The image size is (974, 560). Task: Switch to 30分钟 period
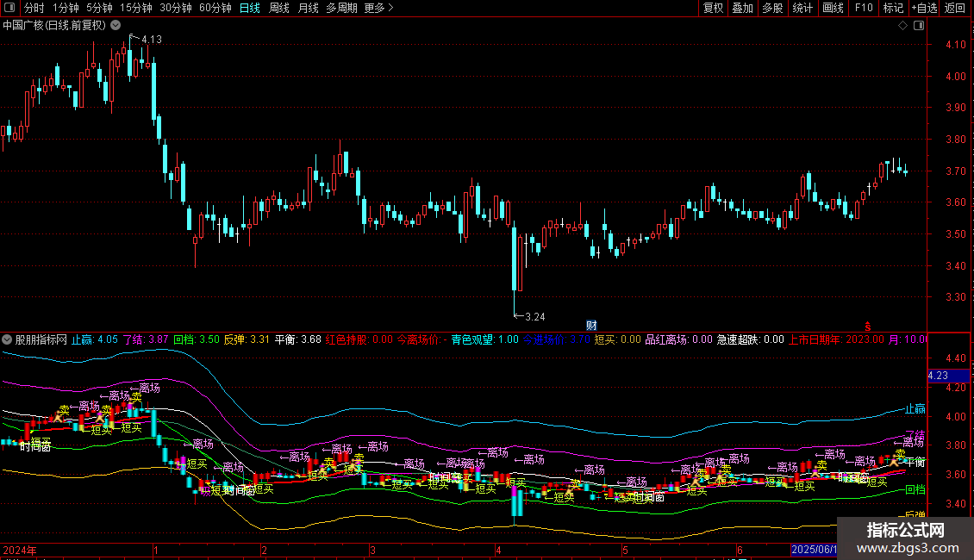[176, 8]
